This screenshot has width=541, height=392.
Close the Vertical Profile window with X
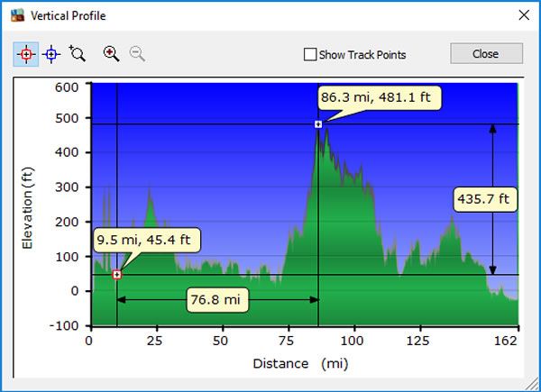[x=524, y=15]
